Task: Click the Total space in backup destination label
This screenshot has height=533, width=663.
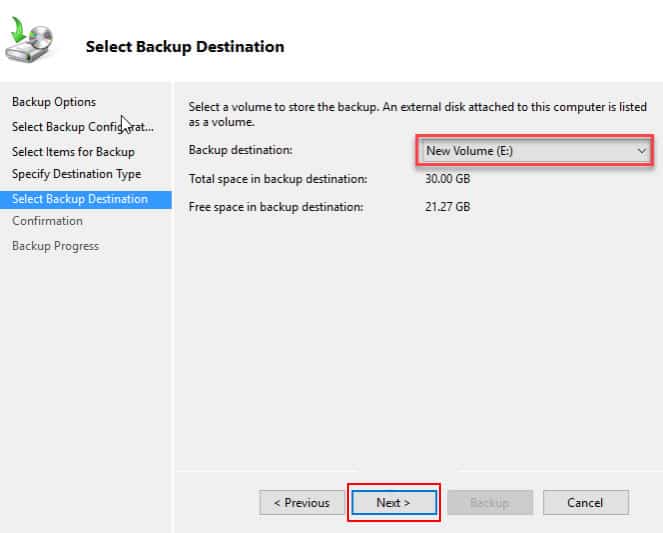Action: 278,179
